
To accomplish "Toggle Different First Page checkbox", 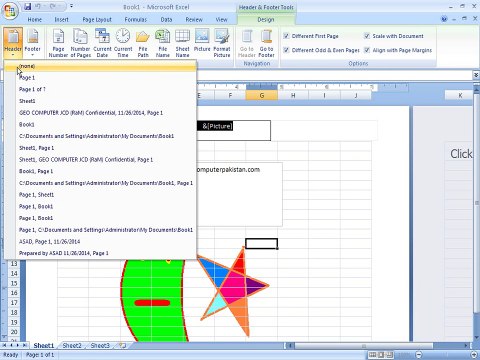I will click(x=286, y=36).
